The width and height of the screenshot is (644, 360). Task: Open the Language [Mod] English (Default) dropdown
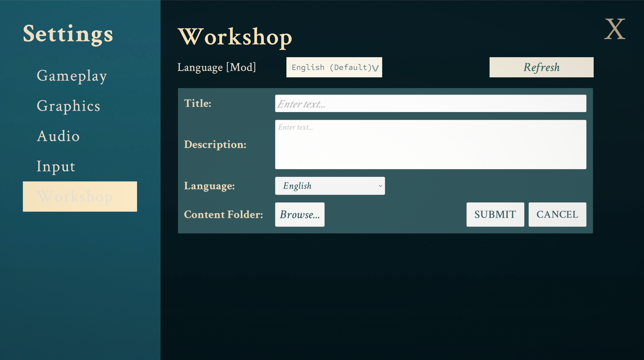click(x=334, y=67)
